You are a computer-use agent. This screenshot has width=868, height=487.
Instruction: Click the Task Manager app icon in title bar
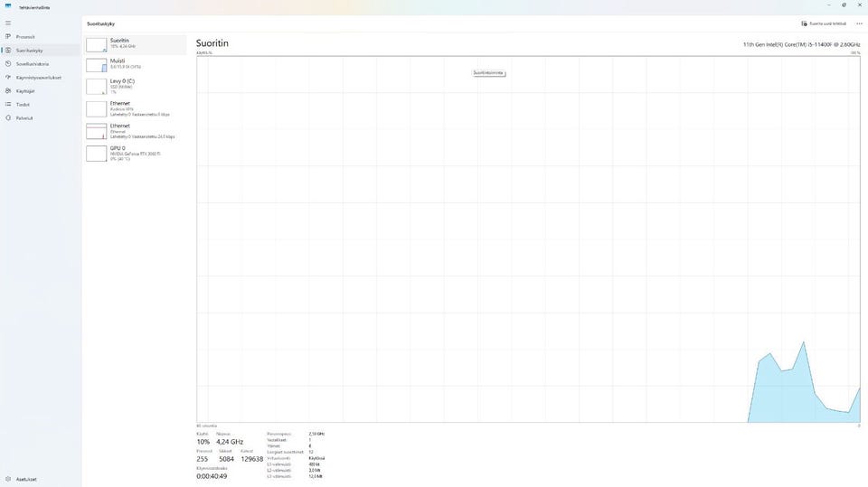[x=8, y=6]
